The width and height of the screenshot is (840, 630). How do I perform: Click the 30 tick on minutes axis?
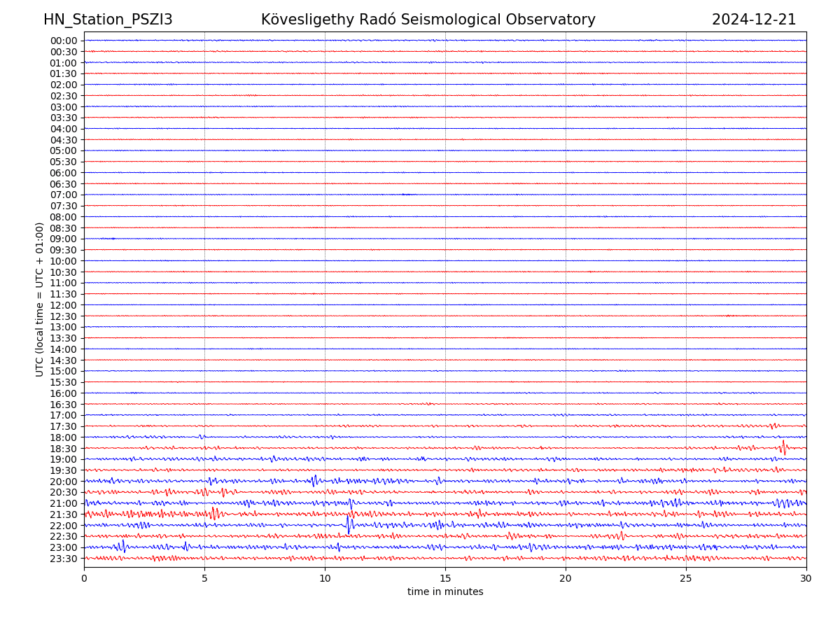pyautogui.click(x=806, y=579)
